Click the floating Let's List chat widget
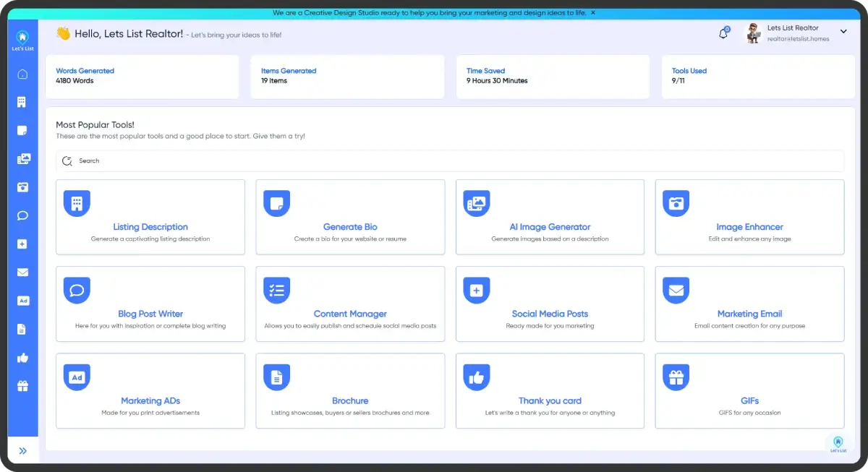 click(x=838, y=443)
